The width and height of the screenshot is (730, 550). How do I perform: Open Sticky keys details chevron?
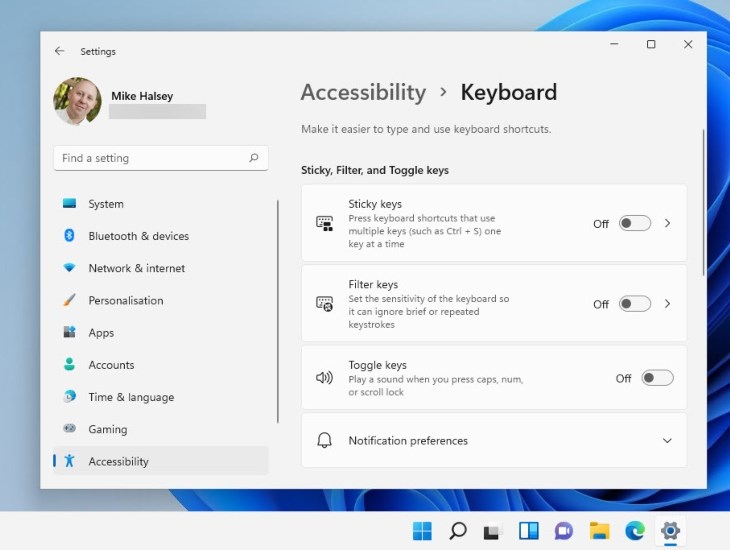[x=668, y=223]
